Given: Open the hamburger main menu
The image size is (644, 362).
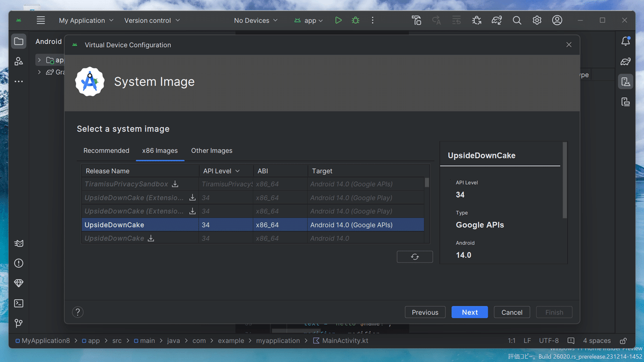Looking at the screenshot, I should click(41, 20).
